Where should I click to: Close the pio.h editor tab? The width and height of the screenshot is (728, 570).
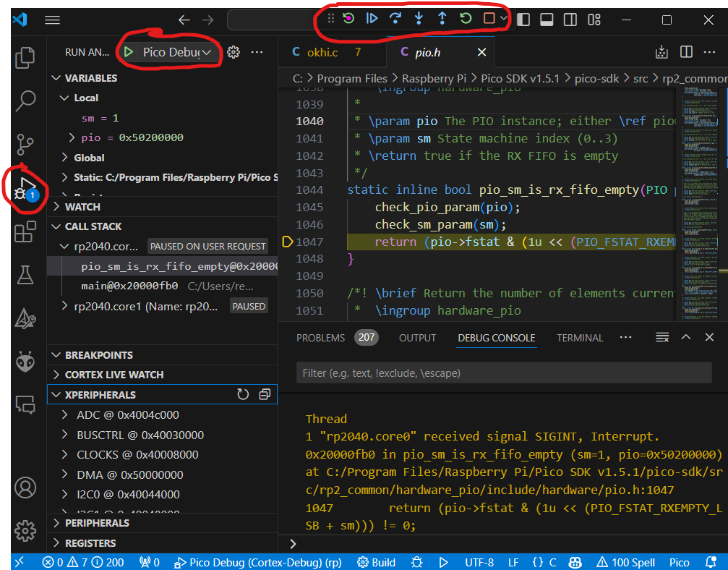[x=482, y=53]
